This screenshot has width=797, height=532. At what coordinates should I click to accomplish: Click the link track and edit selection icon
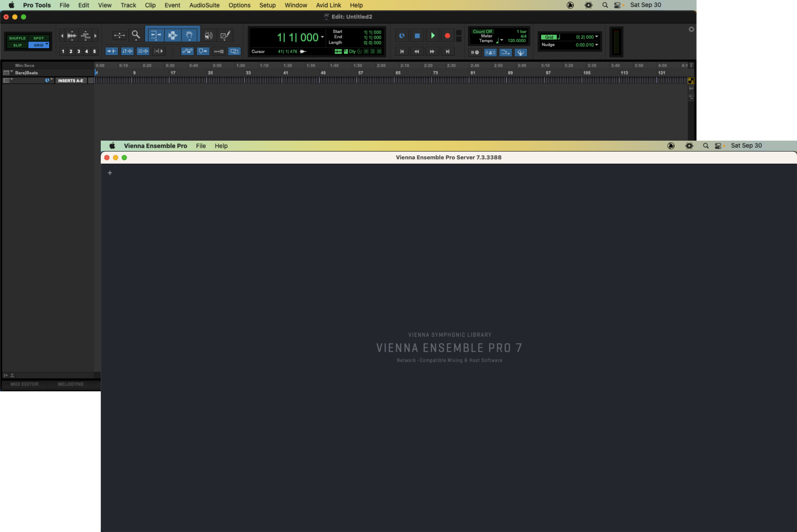(x=143, y=51)
